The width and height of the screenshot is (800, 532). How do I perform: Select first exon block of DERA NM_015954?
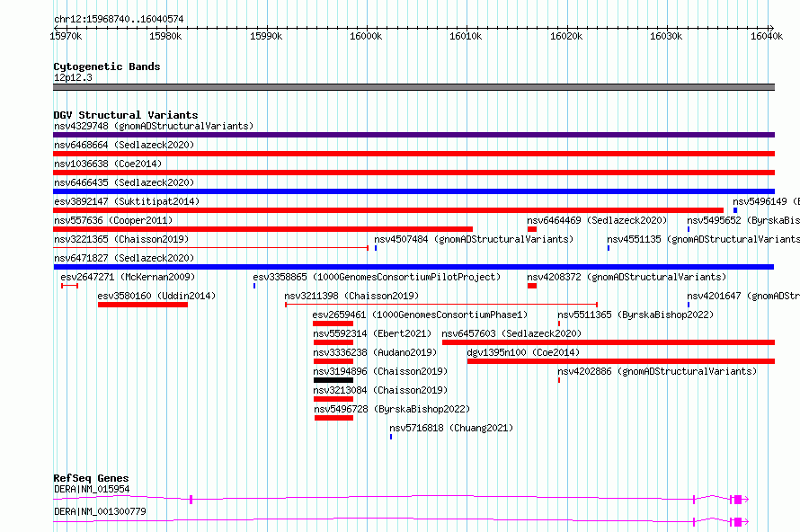(x=191, y=500)
